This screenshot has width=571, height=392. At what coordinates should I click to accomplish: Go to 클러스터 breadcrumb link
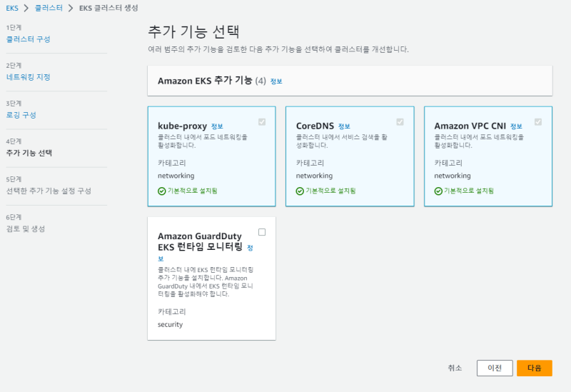click(x=49, y=8)
